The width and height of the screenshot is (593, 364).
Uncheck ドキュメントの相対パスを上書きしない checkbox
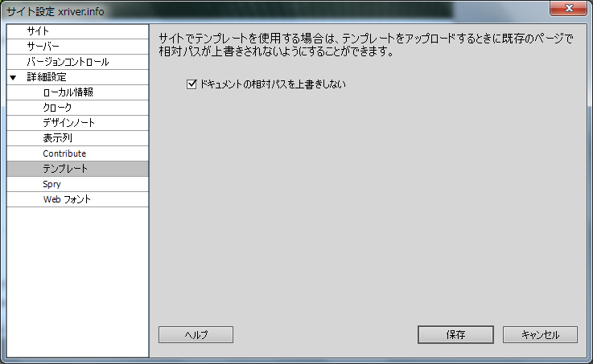[191, 84]
